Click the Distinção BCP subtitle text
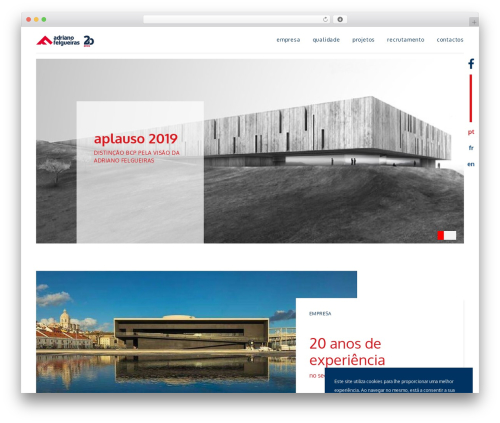The image size is (500, 423). (137, 156)
